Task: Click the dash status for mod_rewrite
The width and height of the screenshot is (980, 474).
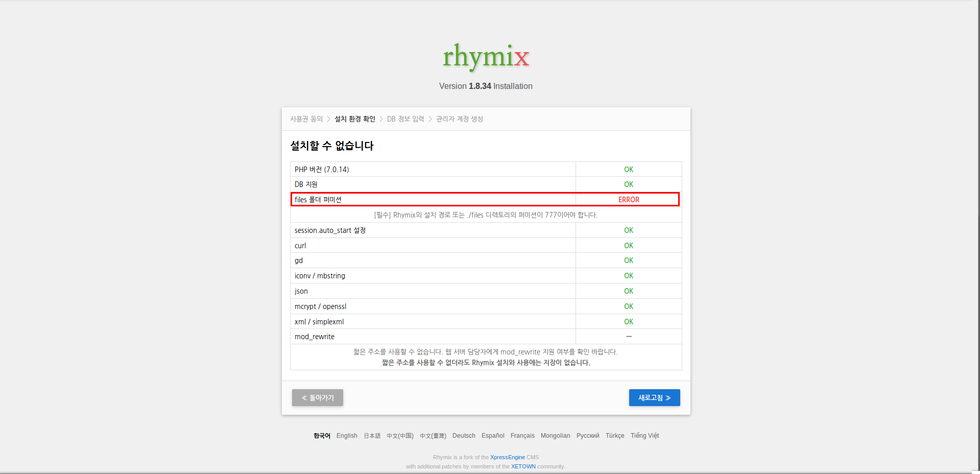Action: point(629,337)
